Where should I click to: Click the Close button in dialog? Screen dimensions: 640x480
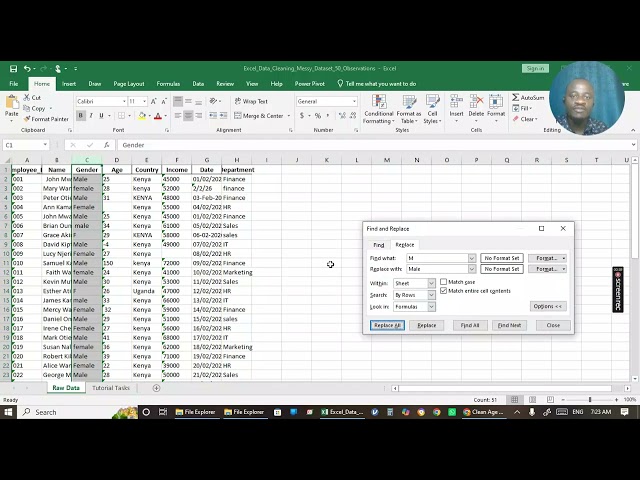coord(553,325)
